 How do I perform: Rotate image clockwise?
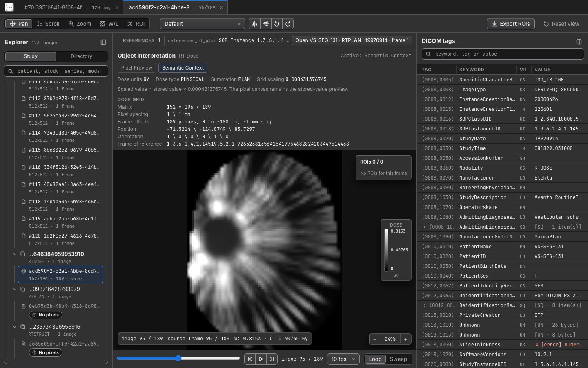click(x=288, y=24)
